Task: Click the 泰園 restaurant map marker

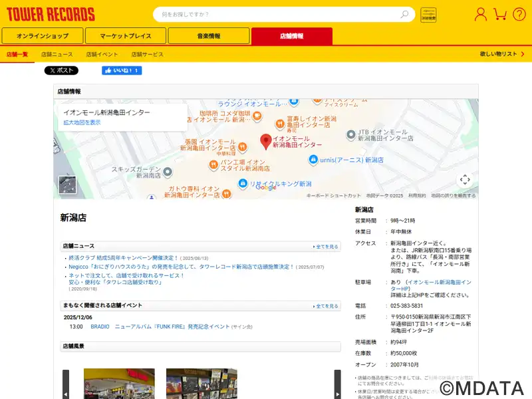Action: [x=242, y=147]
